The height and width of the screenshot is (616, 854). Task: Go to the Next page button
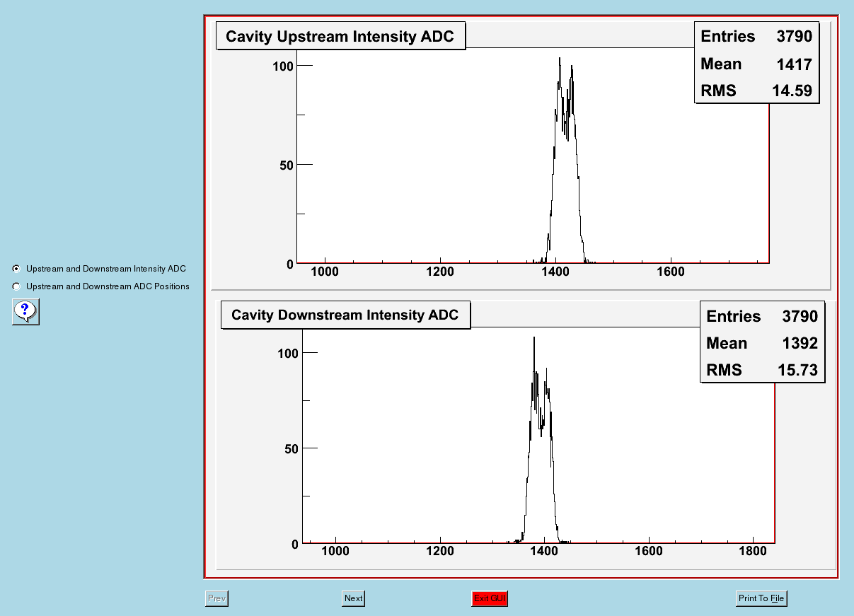pos(353,598)
